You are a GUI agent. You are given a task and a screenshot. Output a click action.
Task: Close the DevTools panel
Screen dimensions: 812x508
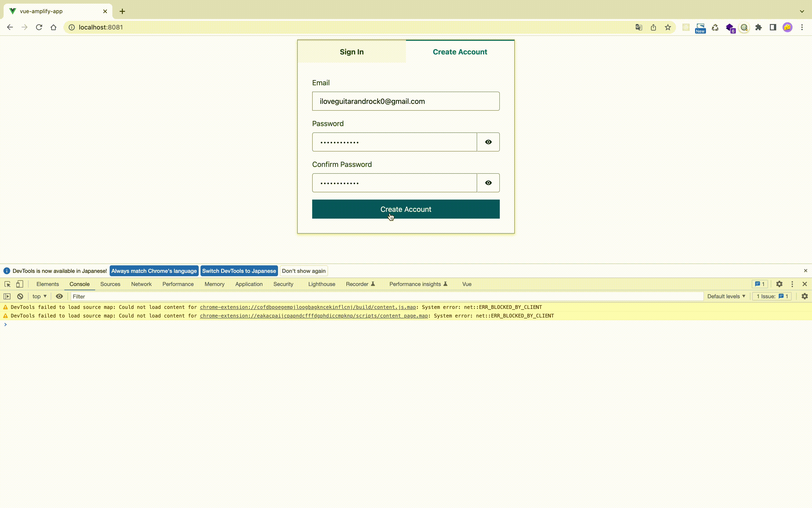point(804,284)
